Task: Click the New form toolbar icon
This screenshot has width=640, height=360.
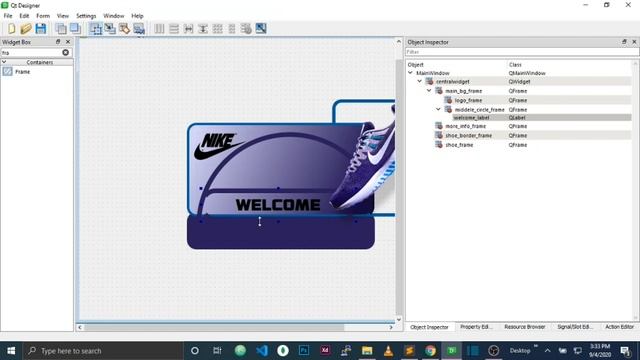Action: pos(11,29)
